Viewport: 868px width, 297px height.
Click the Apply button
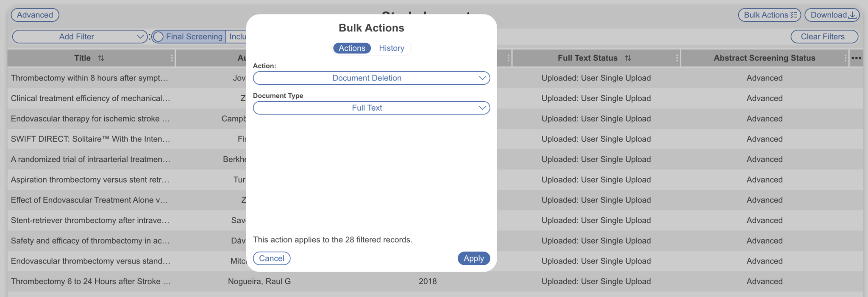pos(473,258)
